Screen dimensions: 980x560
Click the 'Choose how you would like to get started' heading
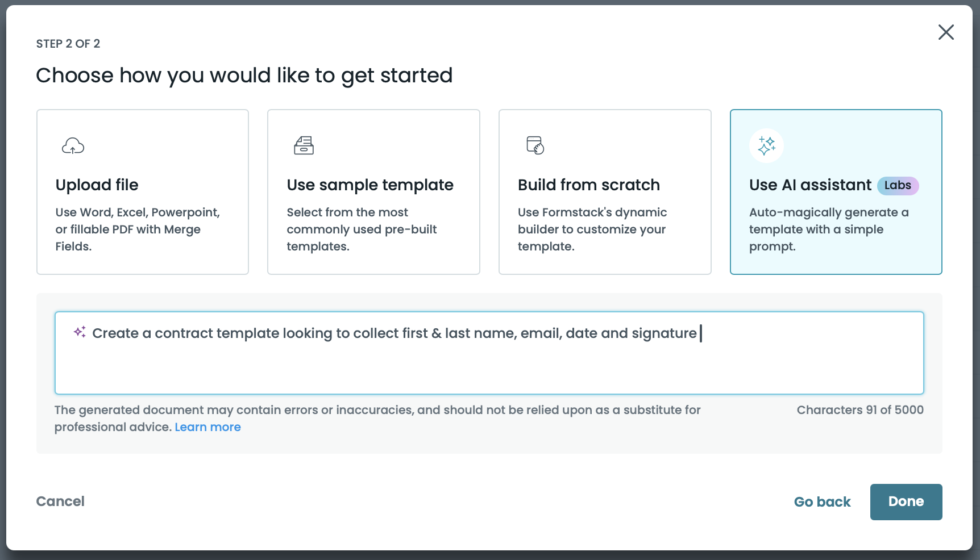pos(244,75)
